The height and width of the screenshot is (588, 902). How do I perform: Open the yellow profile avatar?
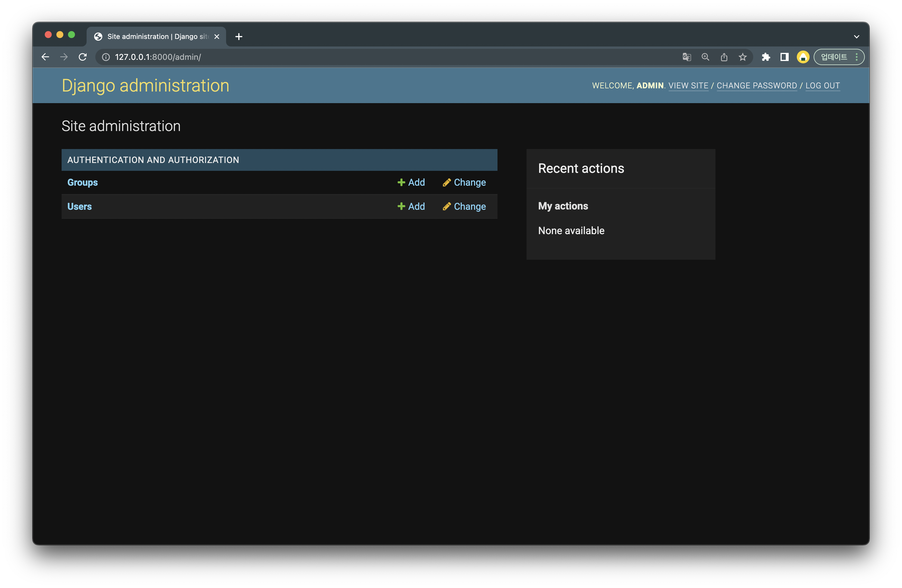(803, 57)
